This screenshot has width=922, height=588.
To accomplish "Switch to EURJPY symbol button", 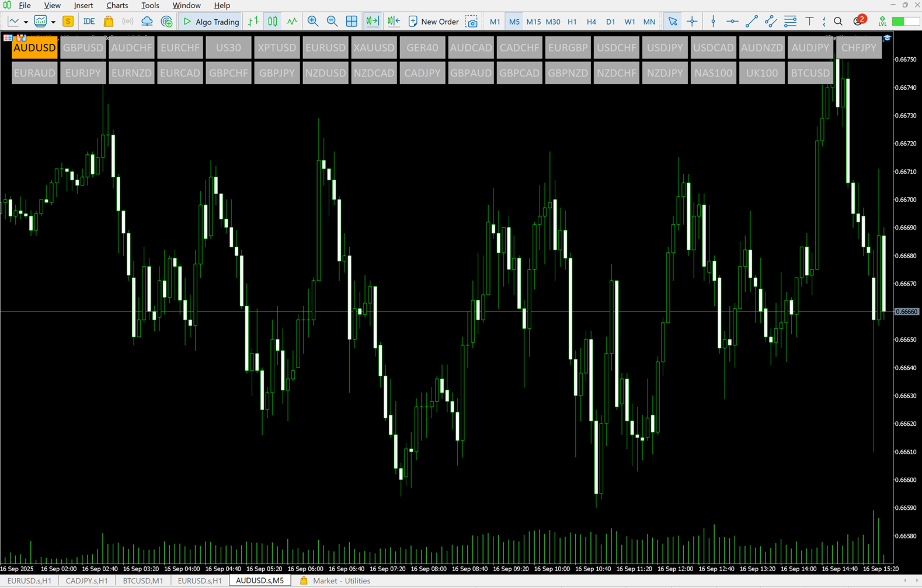I will click(x=83, y=74).
